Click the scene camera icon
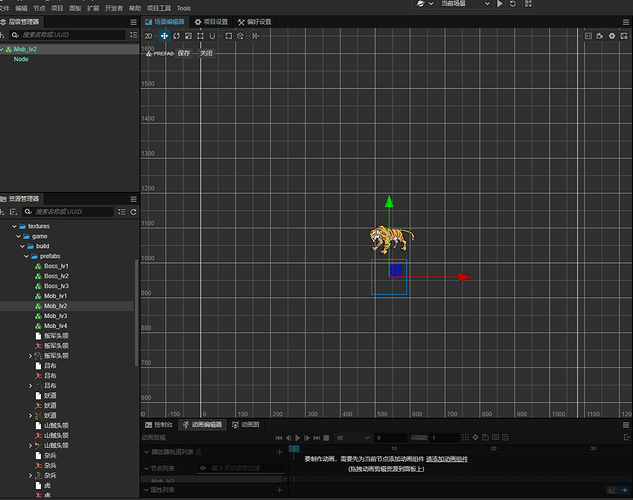This screenshot has height=500, width=633. click(600, 36)
